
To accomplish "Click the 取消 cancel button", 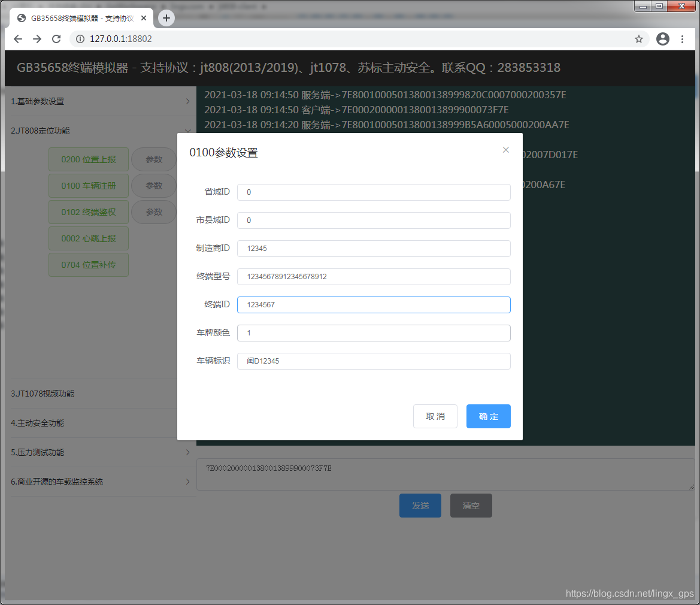I will pyautogui.click(x=435, y=416).
